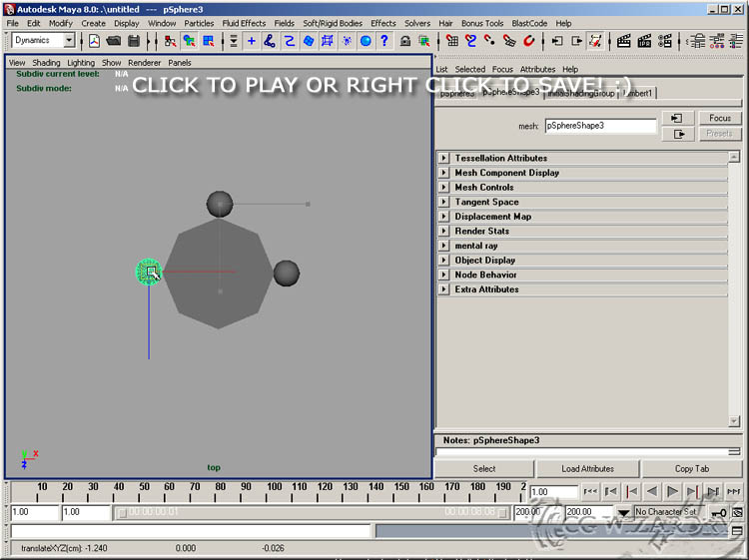The width and height of the screenshot is (749, 560).
Task: Click the question mark selection mask icon
Action: [x=383, y=41]
